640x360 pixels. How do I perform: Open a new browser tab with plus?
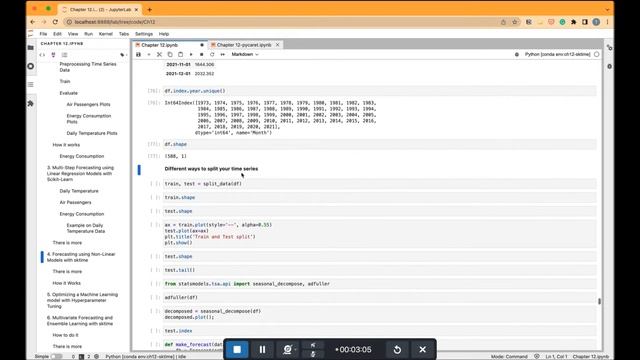coord(149,9)
